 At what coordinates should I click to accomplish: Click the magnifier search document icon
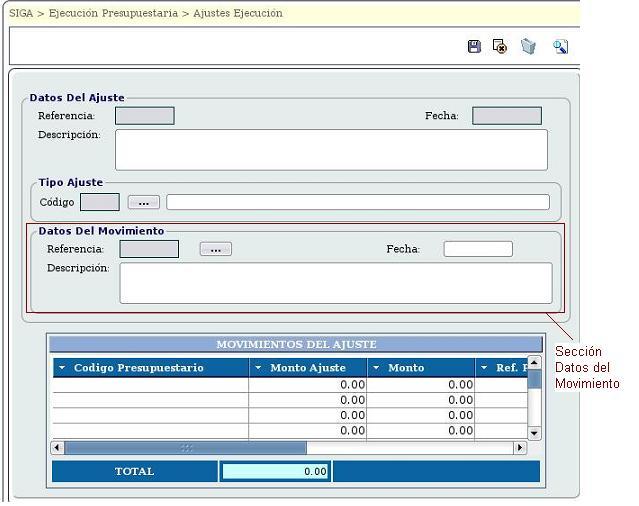[560, 47]
